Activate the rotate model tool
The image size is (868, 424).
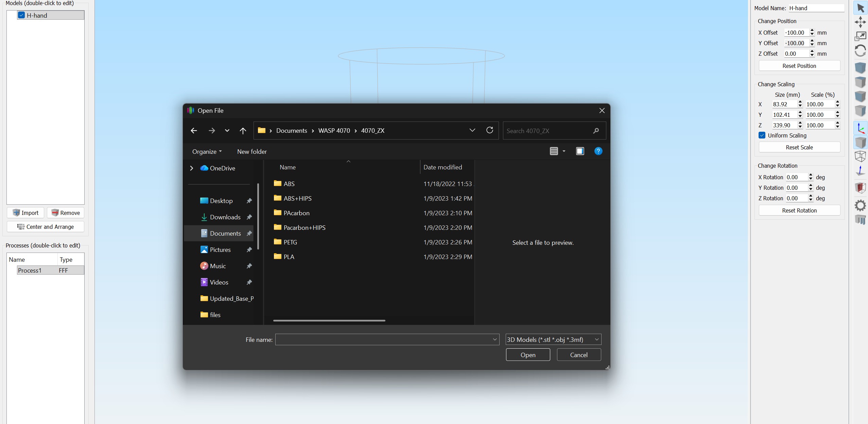(861, 51)
